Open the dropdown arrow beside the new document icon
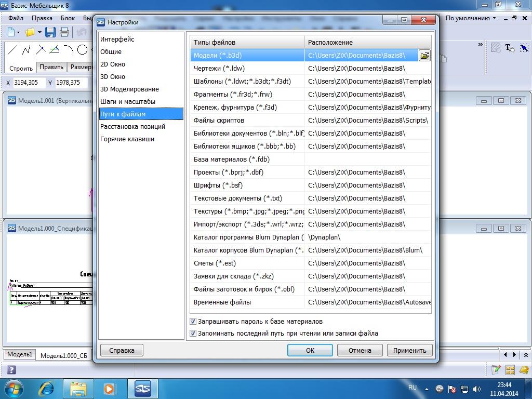Screen dimensions: 532x399 coord(18,33)
